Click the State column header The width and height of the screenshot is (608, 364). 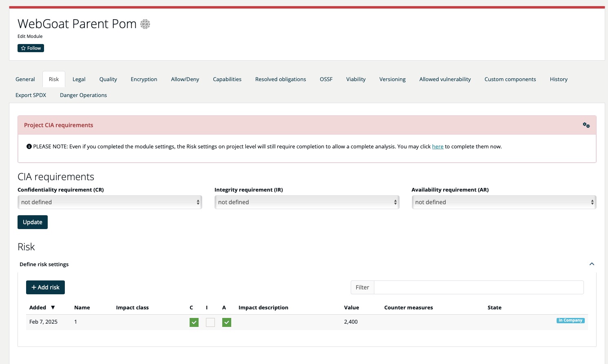494,307
